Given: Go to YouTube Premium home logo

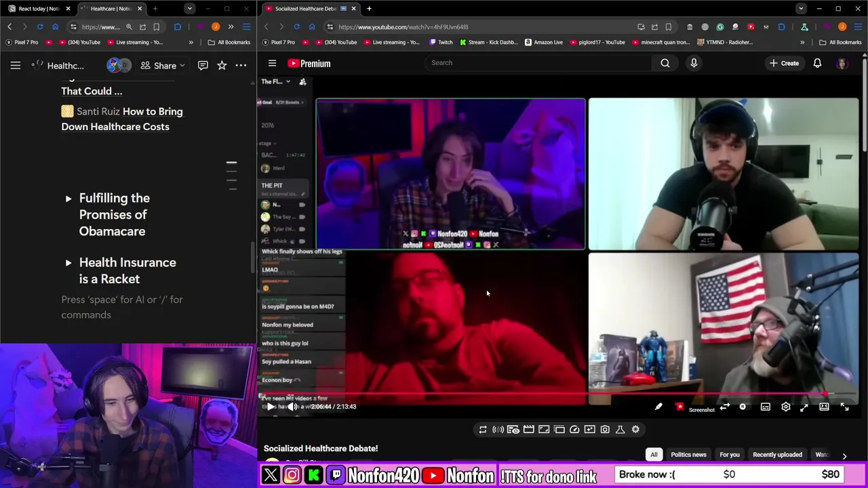Looking at the screenshot, I should pos(309,63).
